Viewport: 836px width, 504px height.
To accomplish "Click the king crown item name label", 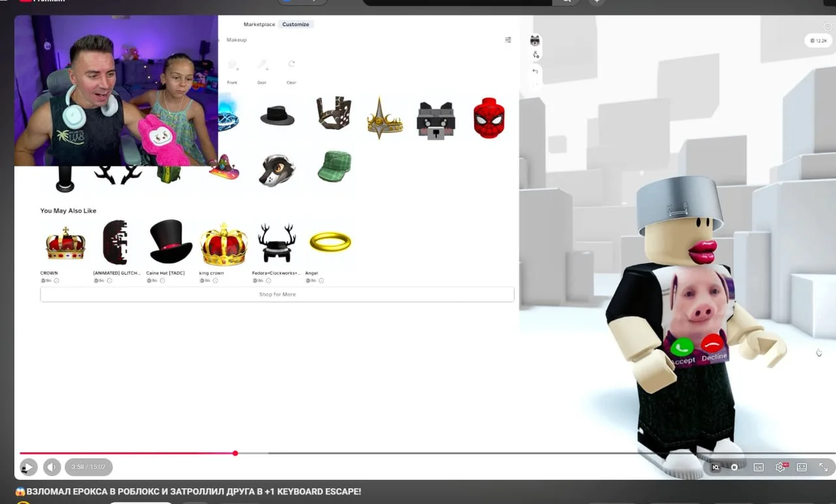I will click(x=212, y=273).
